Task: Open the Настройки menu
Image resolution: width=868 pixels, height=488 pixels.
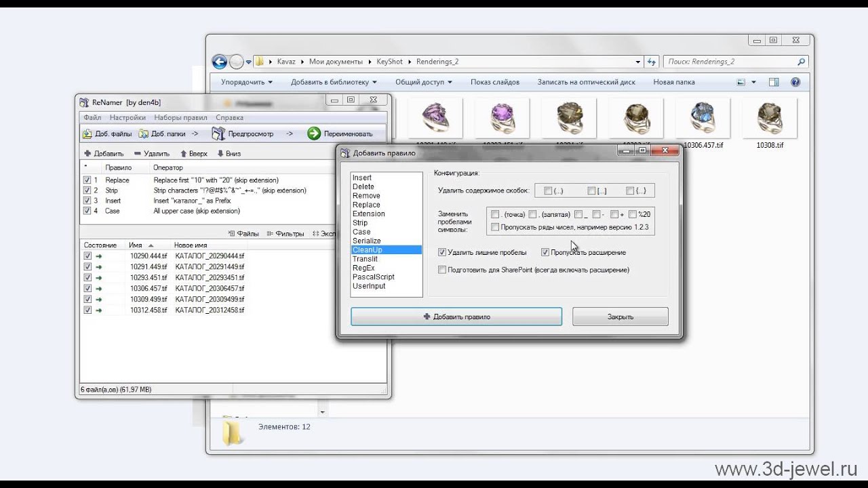Action: tap(127, 117)
